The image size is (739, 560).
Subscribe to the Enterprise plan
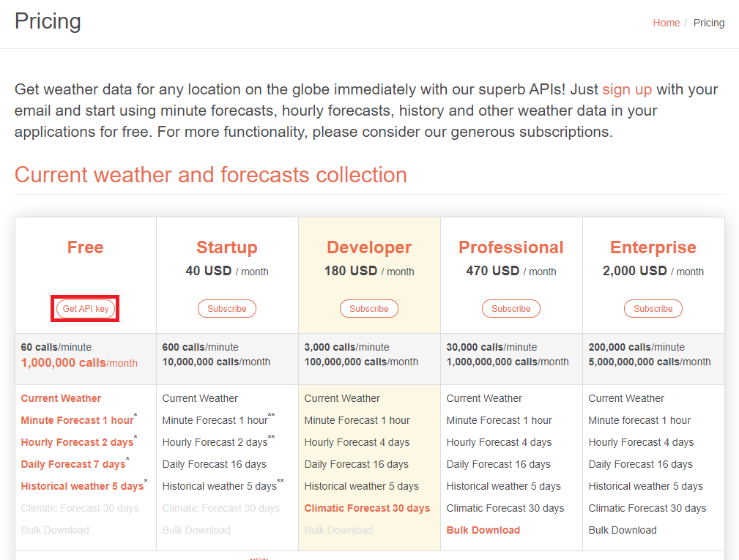653,308
